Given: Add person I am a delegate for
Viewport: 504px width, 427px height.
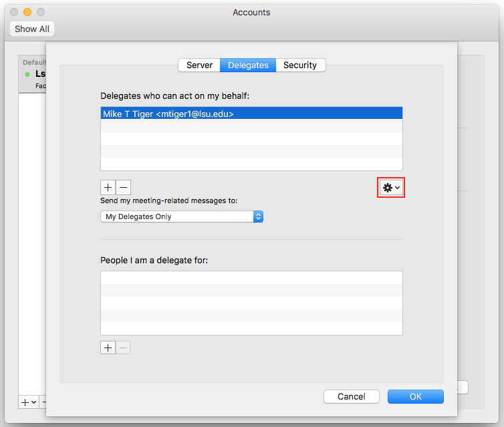Looking at the screenshot, I should coord(108,347).
